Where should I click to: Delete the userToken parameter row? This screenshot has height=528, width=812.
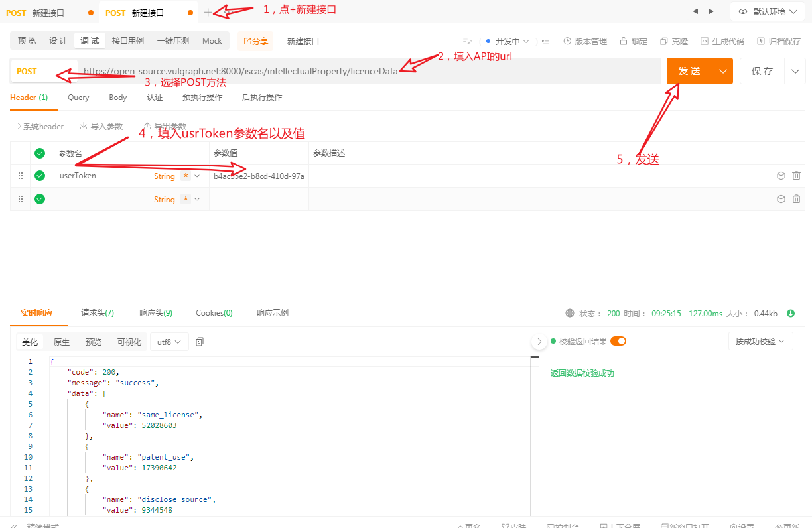pyautogui.click(x=796, y=176)
